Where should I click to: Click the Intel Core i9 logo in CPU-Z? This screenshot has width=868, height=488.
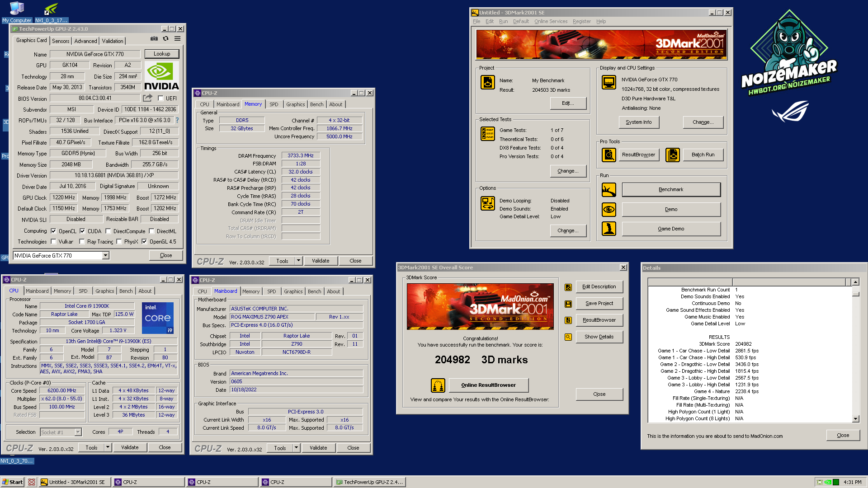click(157, 318)
